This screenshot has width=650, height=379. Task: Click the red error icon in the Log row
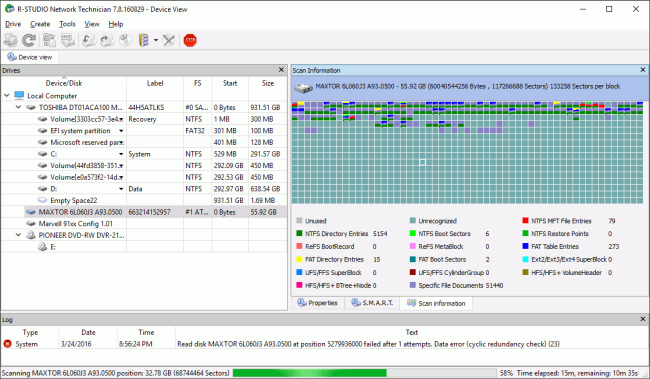point(7,344)
